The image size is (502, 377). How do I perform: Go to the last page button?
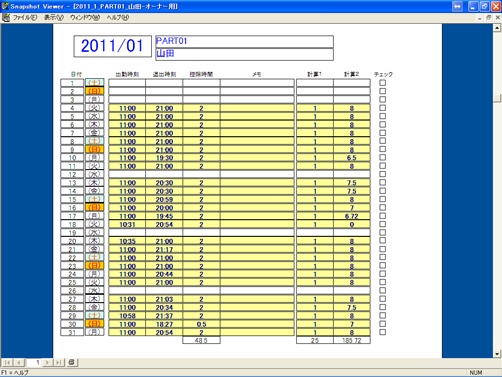point(59,362)
